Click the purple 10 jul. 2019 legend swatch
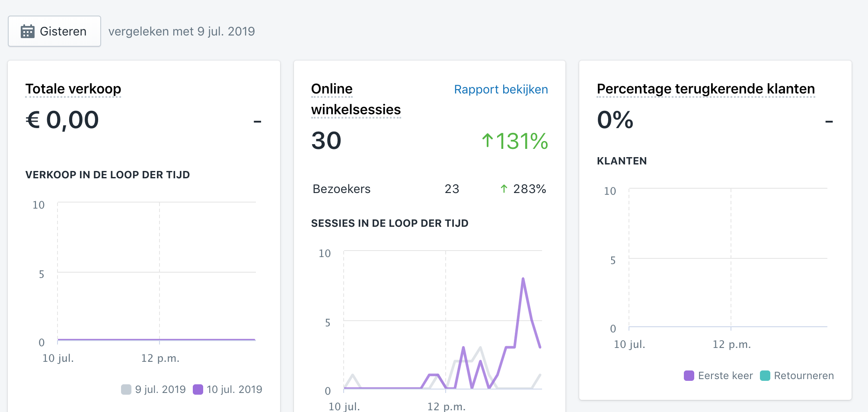The height and width of the screenshot is (412, 868). point(198,389)
